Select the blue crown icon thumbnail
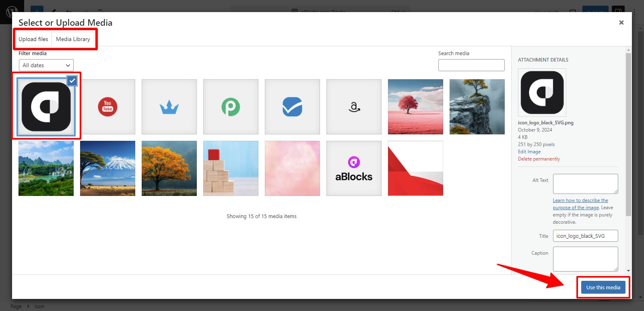Viewport: 644px width, 311px height. tap(169, 107)
